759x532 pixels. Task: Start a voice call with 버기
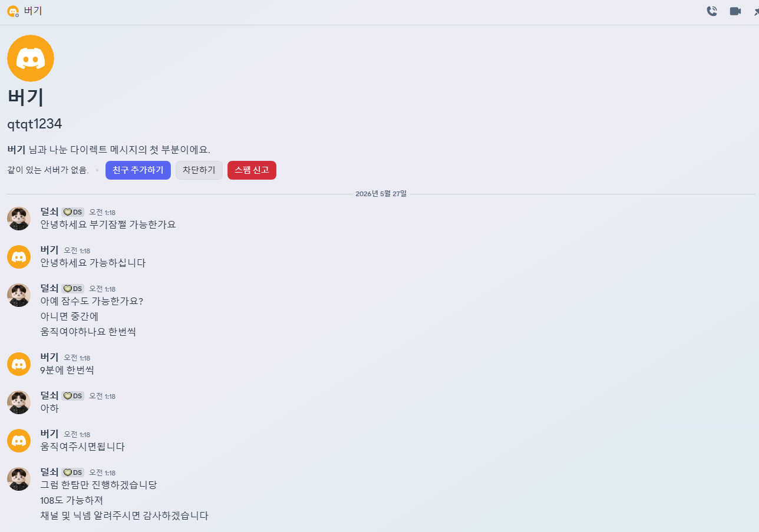[712, 11]
